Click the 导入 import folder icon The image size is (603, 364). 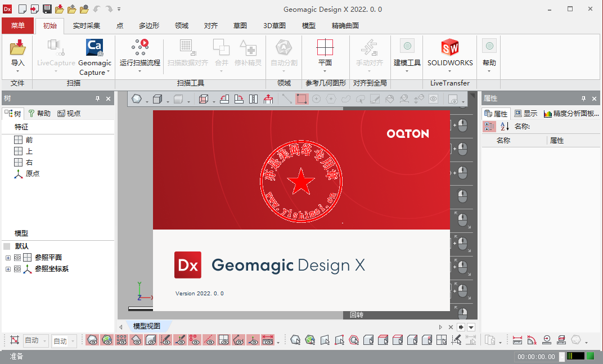tap(17, 48)
